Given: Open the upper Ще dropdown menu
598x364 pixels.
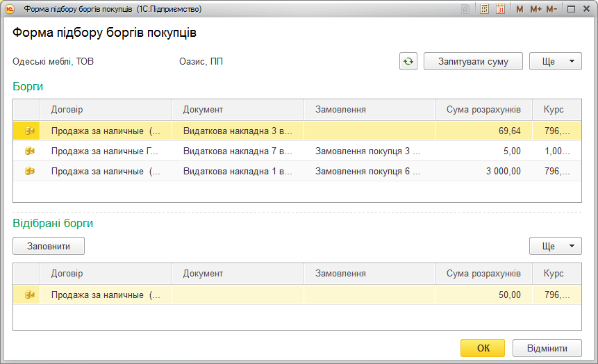Looking at the screenshot, I should [x=556, y=61].
